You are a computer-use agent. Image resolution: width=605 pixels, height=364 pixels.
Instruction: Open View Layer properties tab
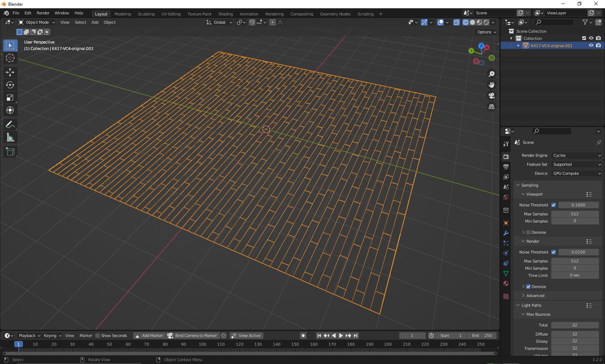coord(506,177)
